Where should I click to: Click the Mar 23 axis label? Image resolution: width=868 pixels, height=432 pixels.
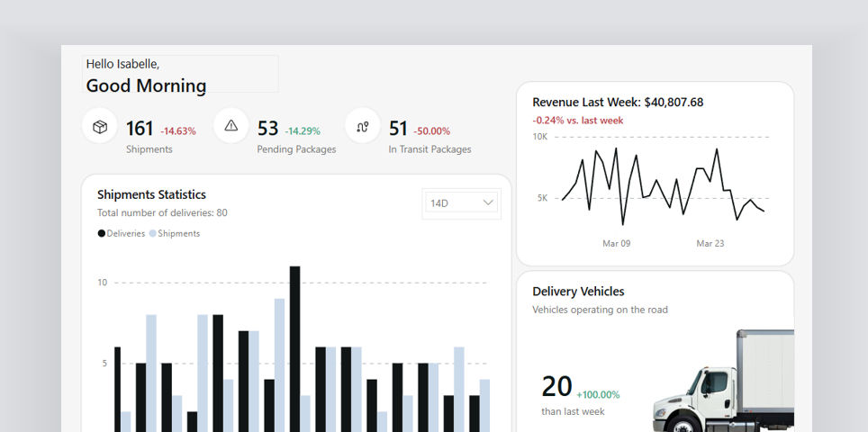710,243
